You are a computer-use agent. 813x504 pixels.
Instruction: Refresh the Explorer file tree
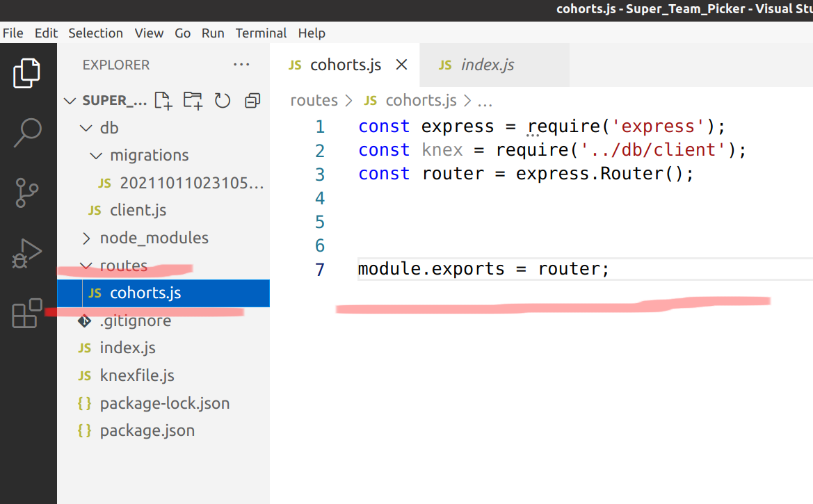(222, 100)
